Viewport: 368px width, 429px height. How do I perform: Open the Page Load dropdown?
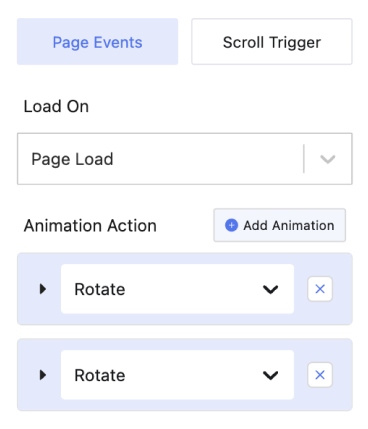[x=185, y=159]
